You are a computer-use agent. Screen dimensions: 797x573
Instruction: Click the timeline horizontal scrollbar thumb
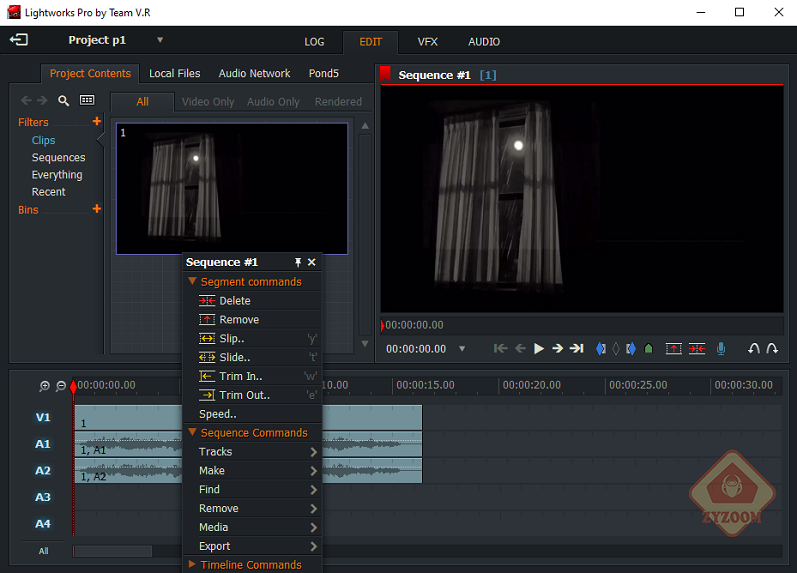point(112,551)
